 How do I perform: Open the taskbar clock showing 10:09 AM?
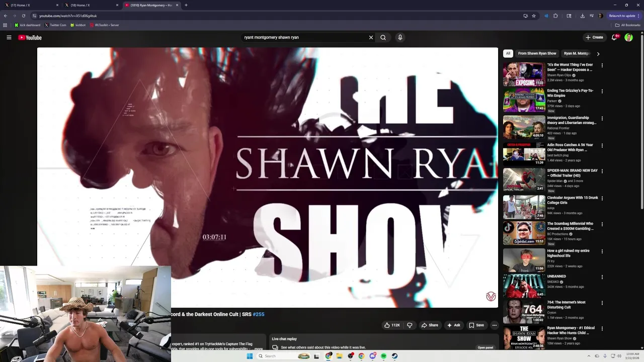pyautogui.click(x=632, y=356)
